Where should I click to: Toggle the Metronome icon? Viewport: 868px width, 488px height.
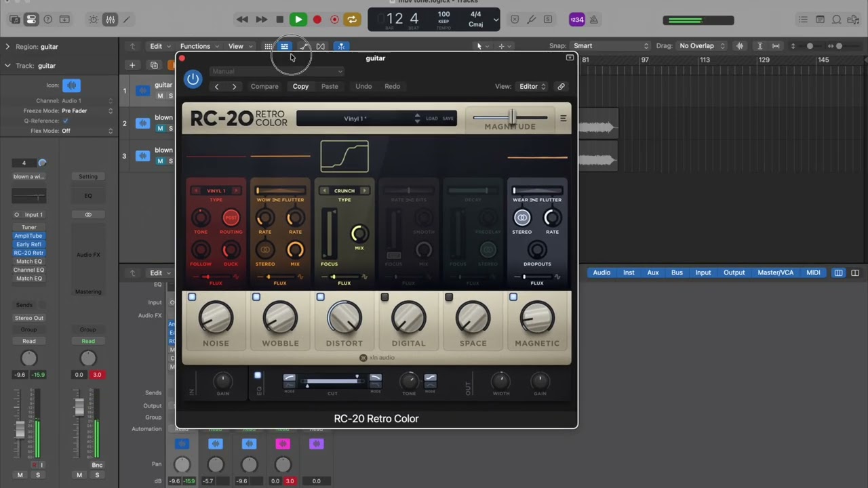point(594,20)
